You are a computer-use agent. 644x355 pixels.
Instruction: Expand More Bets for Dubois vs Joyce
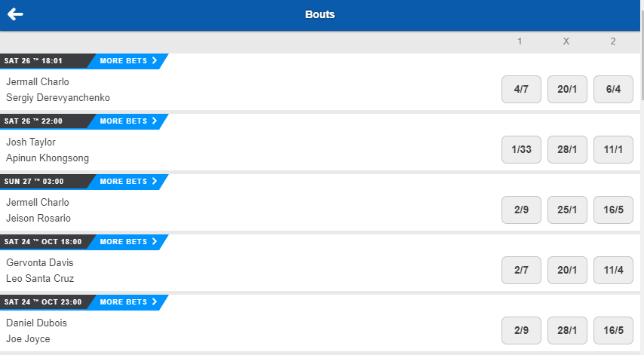pos(128,302)
